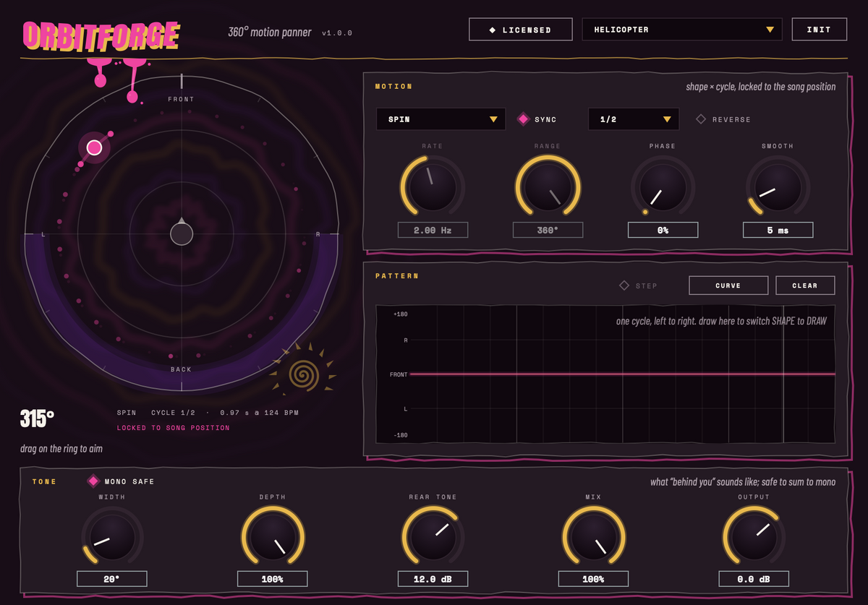Click the RATE knob
This screenshot has height=605, width=868.
(433, 186)
